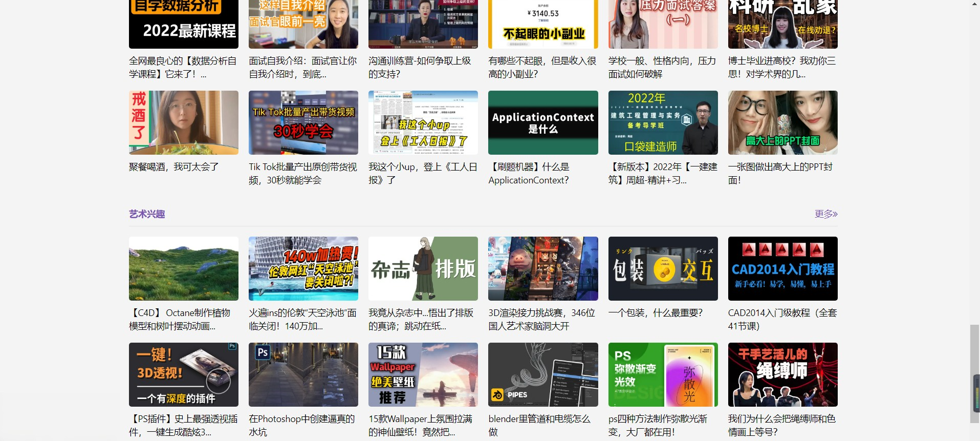Select the 包装交互 video thumbnail

coord(663,268)
